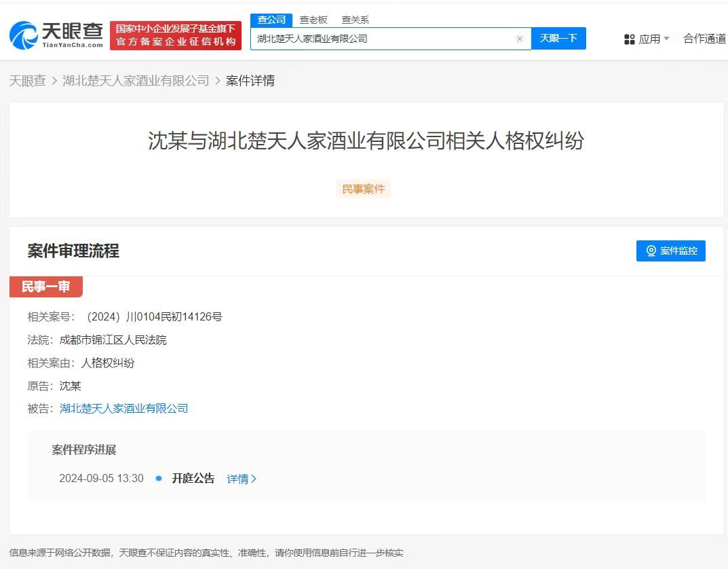Select the 查公司 tab
The width and height of the screenshot is (728, 569).
point(271,20)
